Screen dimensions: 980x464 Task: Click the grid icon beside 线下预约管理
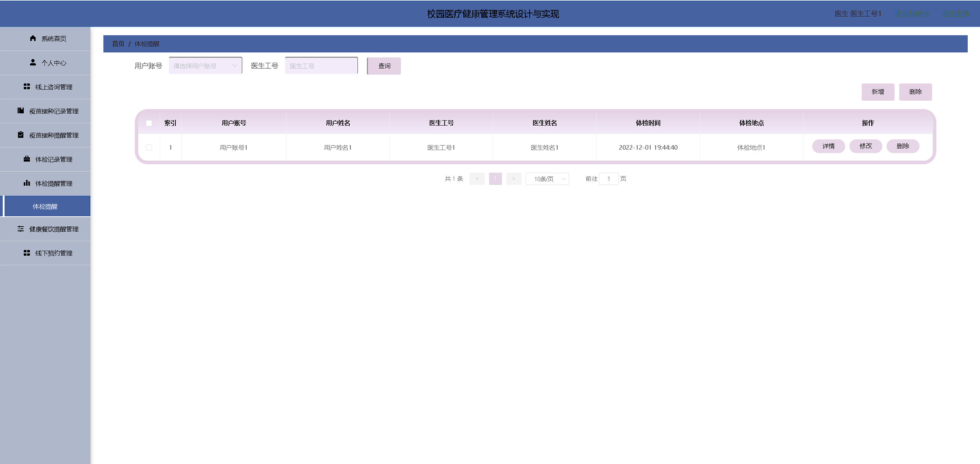(x=27, y=253)
